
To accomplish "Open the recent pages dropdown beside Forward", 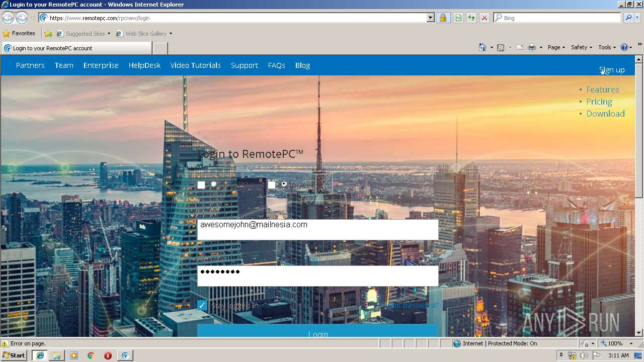I will pos(33,18).
